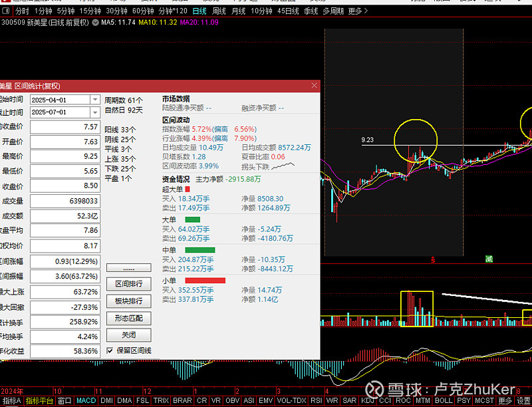Switch to the 5分钟 period tab
The width and height of the screenshot is (532, 407).
(x=65, y=11)
